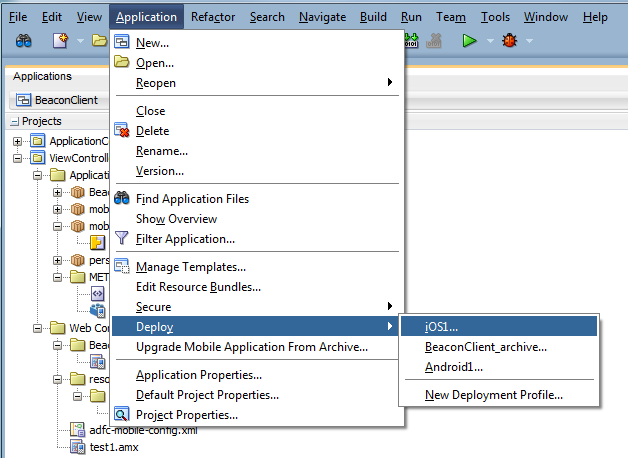Expand the pers package node
The height and width of the screenshot is (458, 628).
[57, 260]
